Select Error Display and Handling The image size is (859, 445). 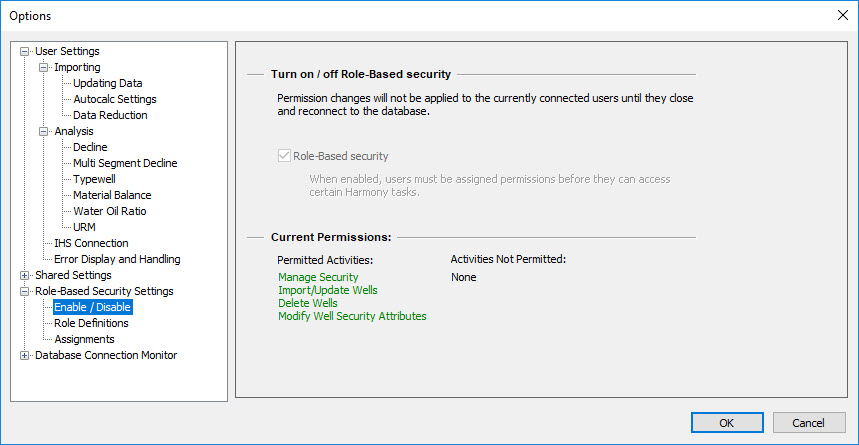(x=117, y=259)
